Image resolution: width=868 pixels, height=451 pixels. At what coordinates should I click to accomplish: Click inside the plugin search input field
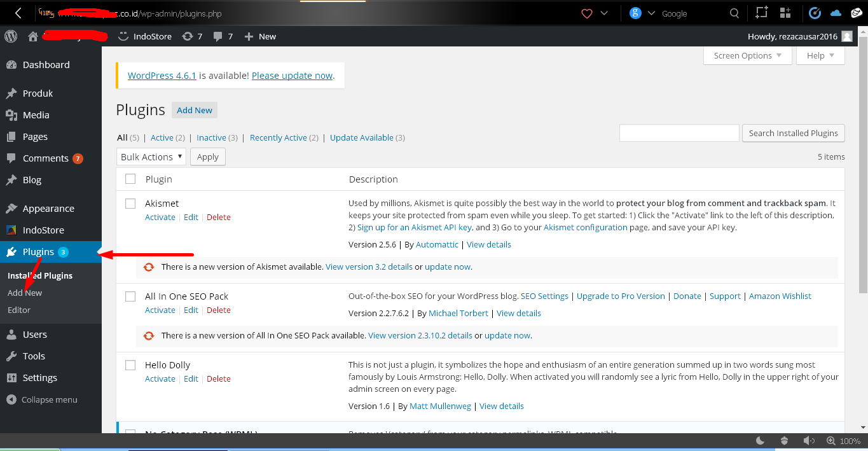[x=679, y=133]
